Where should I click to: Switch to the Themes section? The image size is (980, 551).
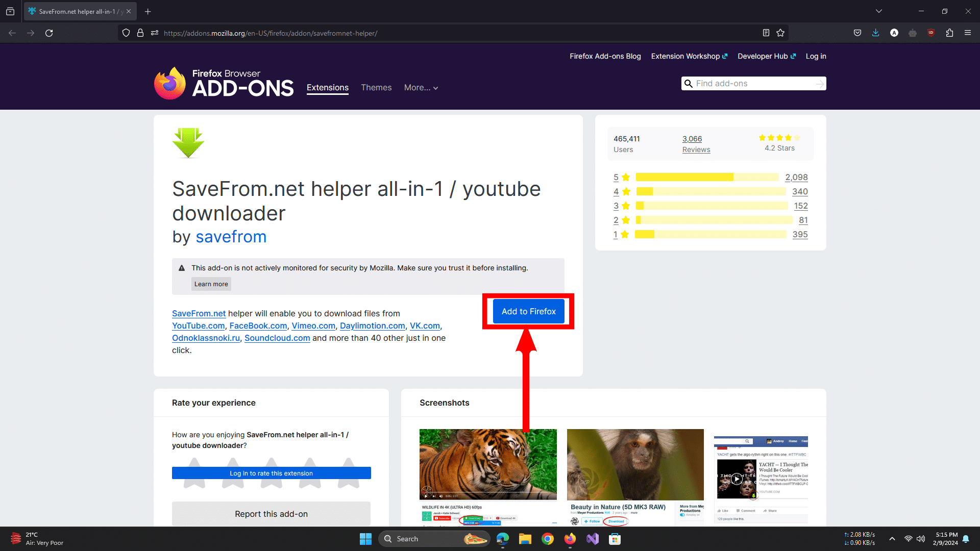[376, 88]
